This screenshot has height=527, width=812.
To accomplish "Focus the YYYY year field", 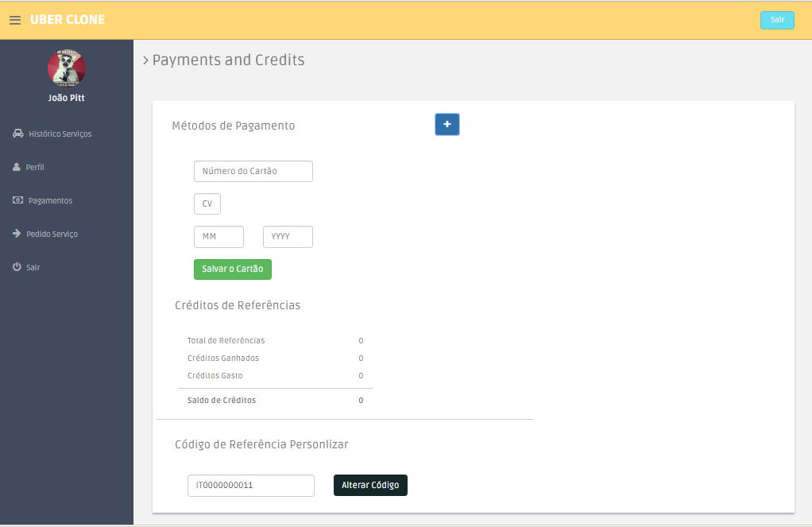I will tap(288, 236).
